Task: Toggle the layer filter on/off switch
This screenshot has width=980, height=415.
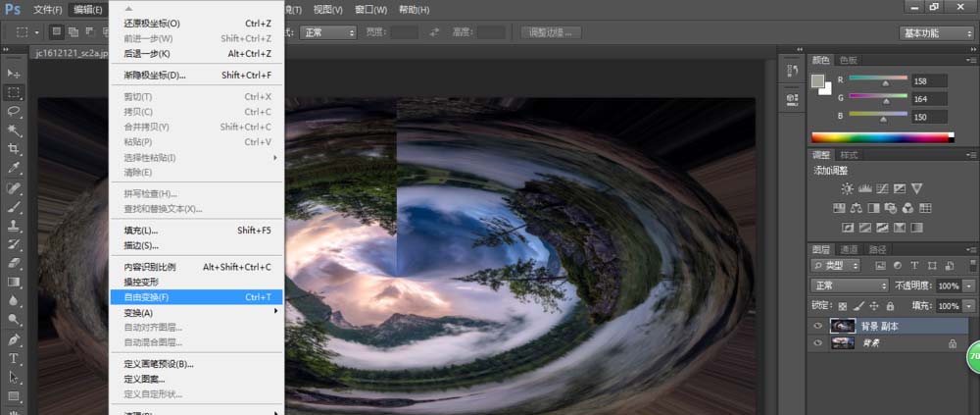Action: [972, 266]
